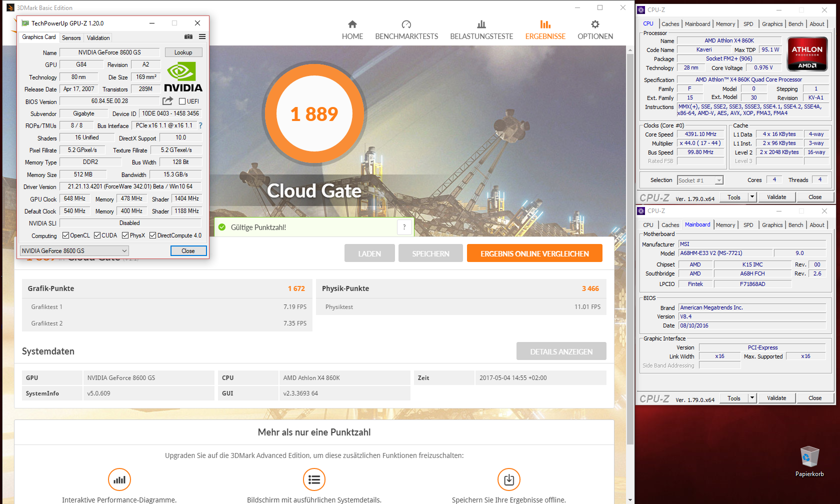Click the Physiktest 11.01 FPS row
This screenshot has width=840, height=504.
(461, 307)
